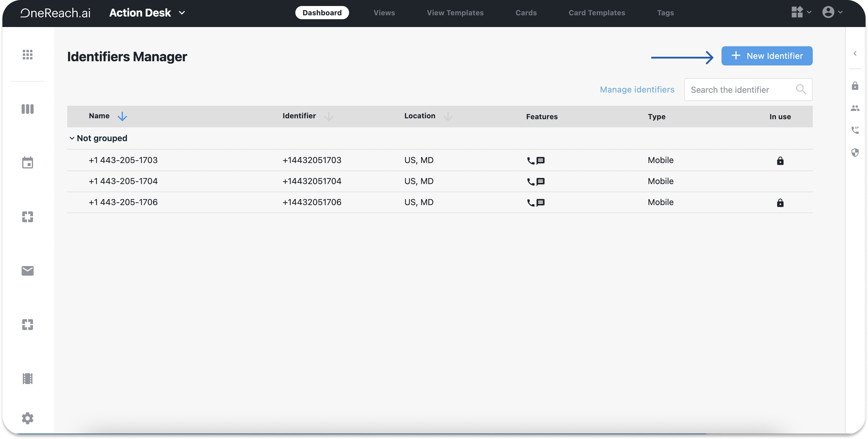Go to the Card Templates tab
The height and width of the screenshot is (439, 868).
(x=597, y=13)
